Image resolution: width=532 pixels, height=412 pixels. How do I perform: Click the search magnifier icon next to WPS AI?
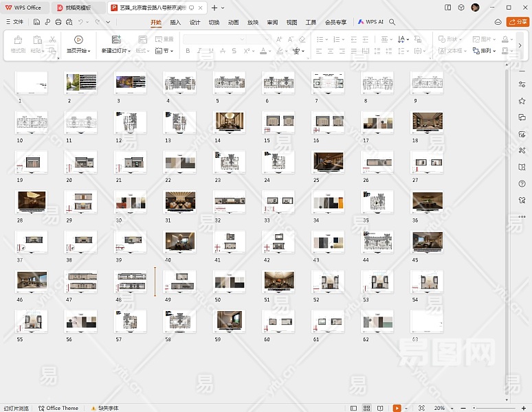(392, 22)
